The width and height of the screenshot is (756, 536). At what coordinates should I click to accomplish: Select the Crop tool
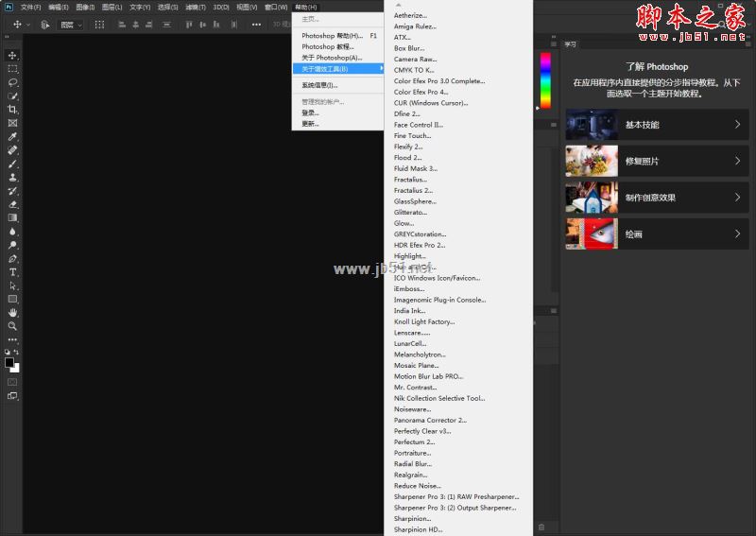tap(12, 109)
